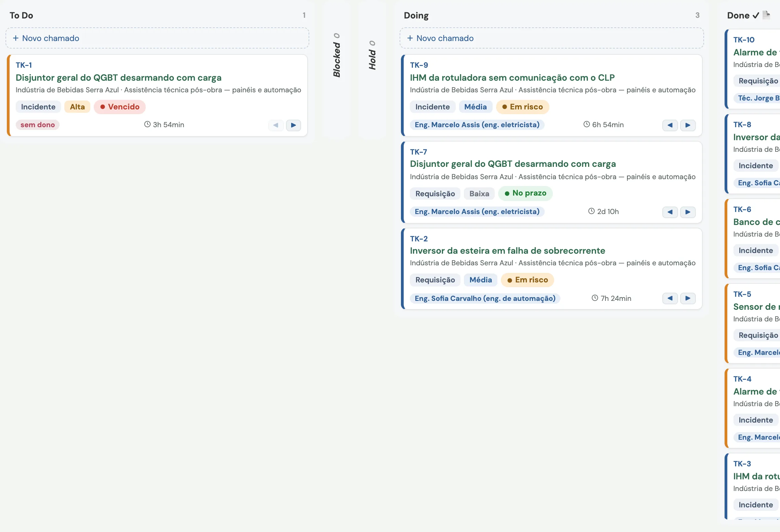The height and width of the screenshot is (532, 780).
Task: Click the 7h 24min timer
Action: (611, 298)
